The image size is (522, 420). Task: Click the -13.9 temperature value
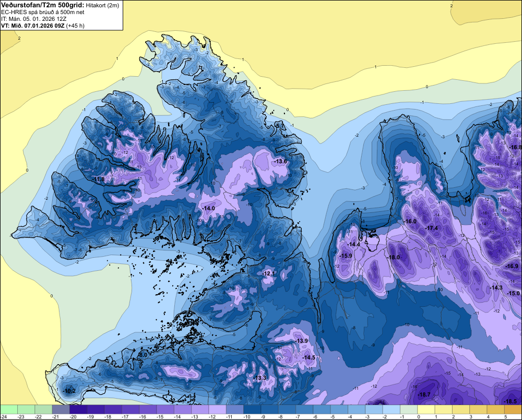click(302, 341)
